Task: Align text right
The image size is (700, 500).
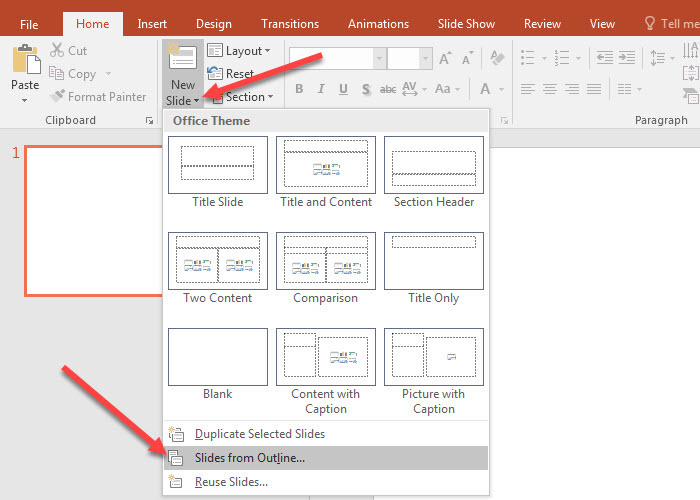Action: pos(572,89)
